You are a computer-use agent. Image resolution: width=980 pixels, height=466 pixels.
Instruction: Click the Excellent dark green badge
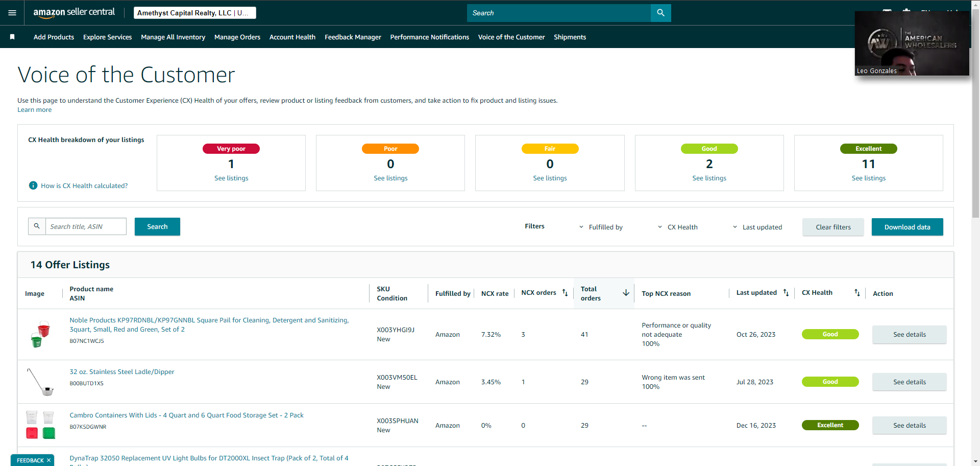(x=868, y=149)
